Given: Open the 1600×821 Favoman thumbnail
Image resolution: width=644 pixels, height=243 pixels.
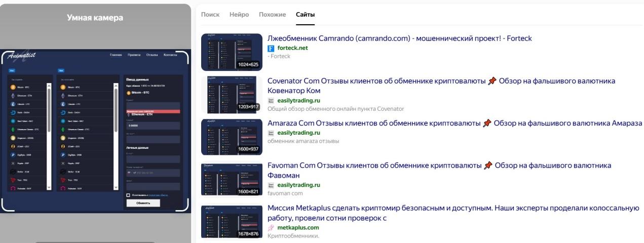Looking at the screenshot, I should click(232, 179).
